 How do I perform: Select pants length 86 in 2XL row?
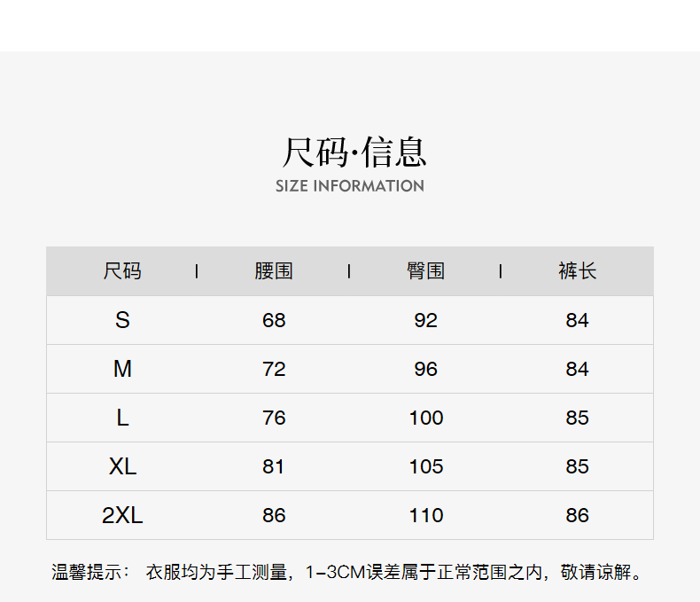pos(577,515)
